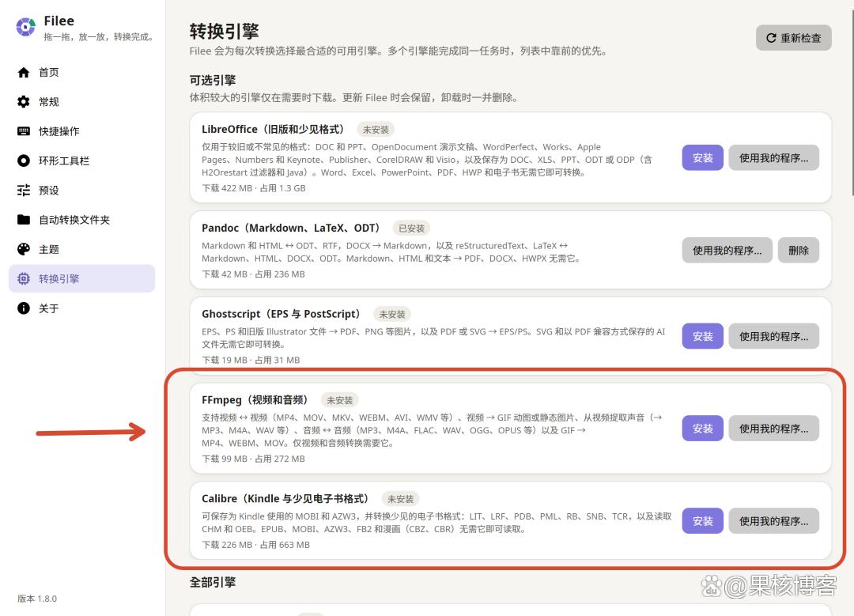The width and height of the screenshot is (854, 616).
Task: Click 下载 422 MB · 占用 1.3 GB text
Action: coord(254,188)
